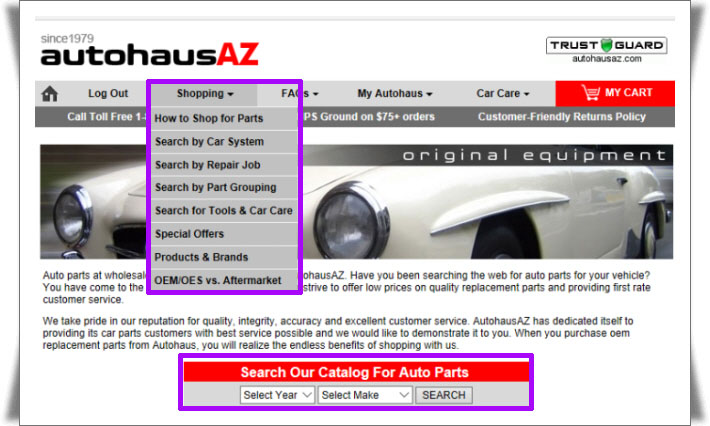Expand the My Autohaus menu
This screenshot has height=426, width=710.
click(395, 94)
